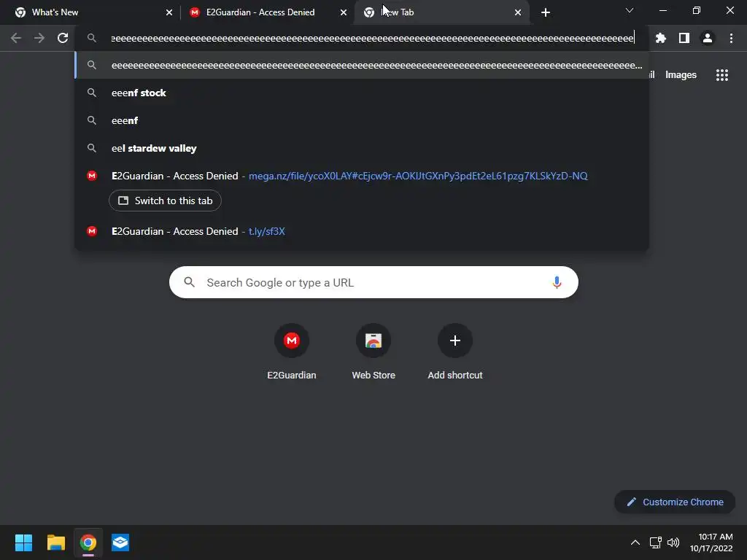Go forward with the forward arrow

39,38
